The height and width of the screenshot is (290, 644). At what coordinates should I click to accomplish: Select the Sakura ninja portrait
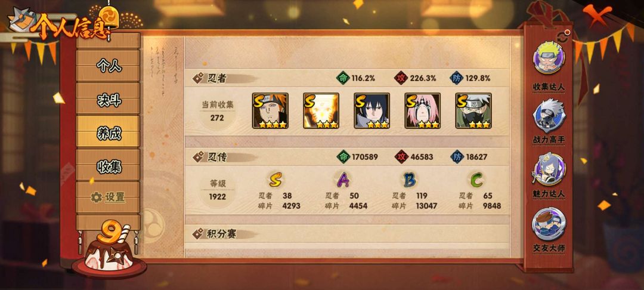[x=422, y=111]
